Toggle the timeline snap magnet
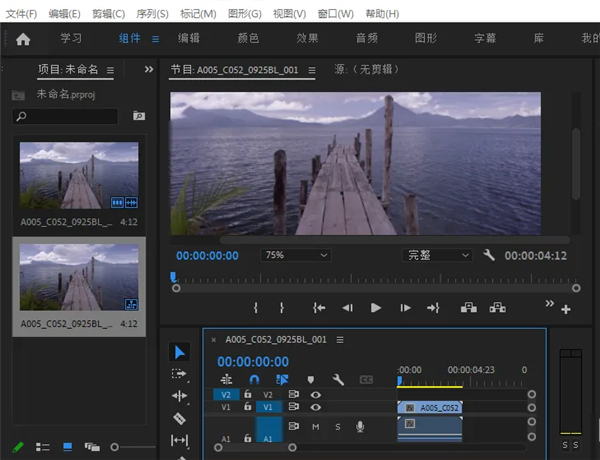600x460 pixels. pyautogui.click(x=254, y=380)
